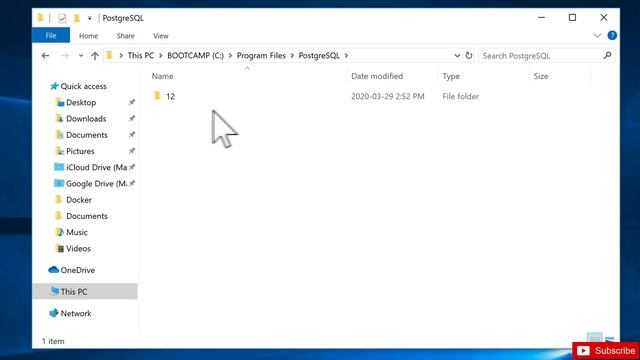Click the date 2020-03-29 2:52 PM cell

click(x=388, y=96)
